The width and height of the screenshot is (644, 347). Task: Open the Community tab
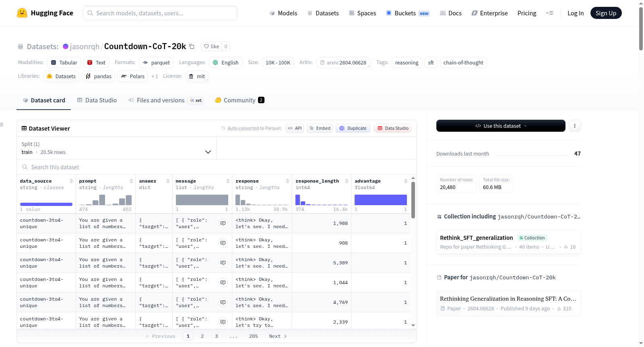[240, 100]
